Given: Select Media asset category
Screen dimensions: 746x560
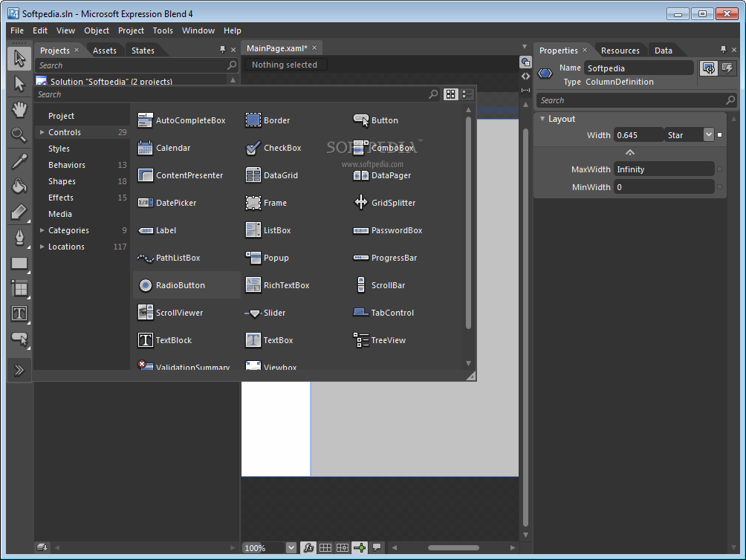Looking at the screenshot, I should point(60,214).
